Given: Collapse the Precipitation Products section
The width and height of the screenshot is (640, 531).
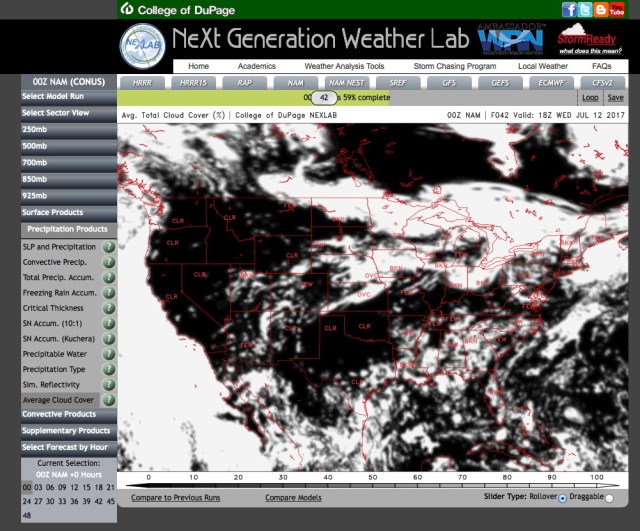Looking at the screenshot, I should (x=69, y=229).
